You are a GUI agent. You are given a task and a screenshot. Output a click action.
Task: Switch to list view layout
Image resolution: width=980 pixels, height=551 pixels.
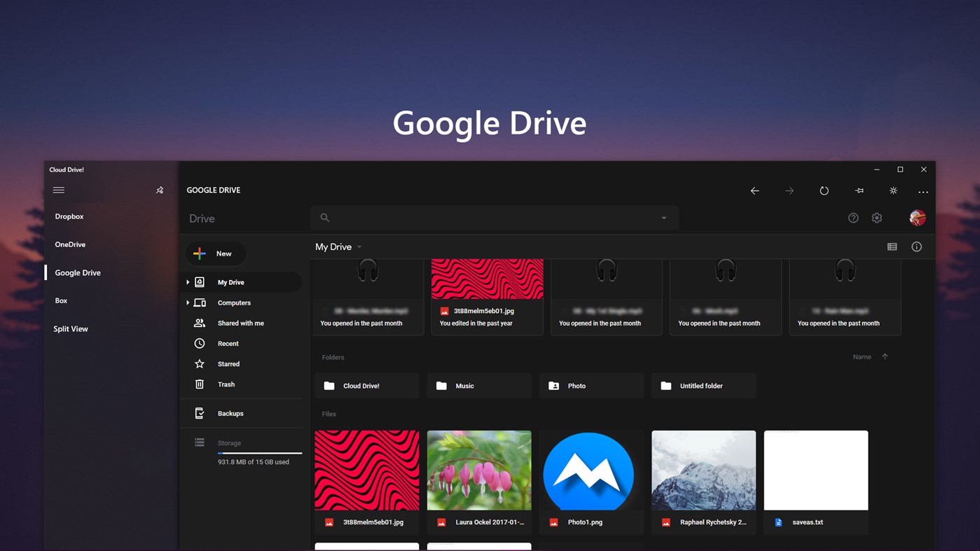[892, 246]
